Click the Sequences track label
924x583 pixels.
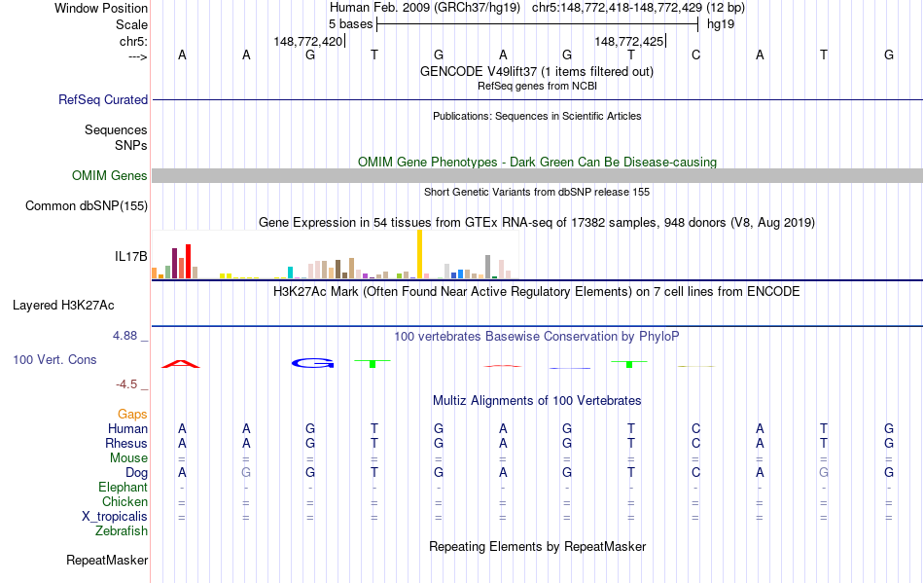coord(116,129)
